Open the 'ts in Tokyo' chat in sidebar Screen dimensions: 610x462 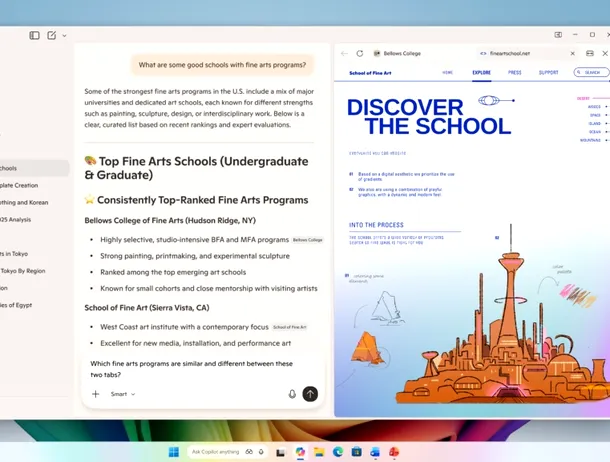(x=14, y=254)
